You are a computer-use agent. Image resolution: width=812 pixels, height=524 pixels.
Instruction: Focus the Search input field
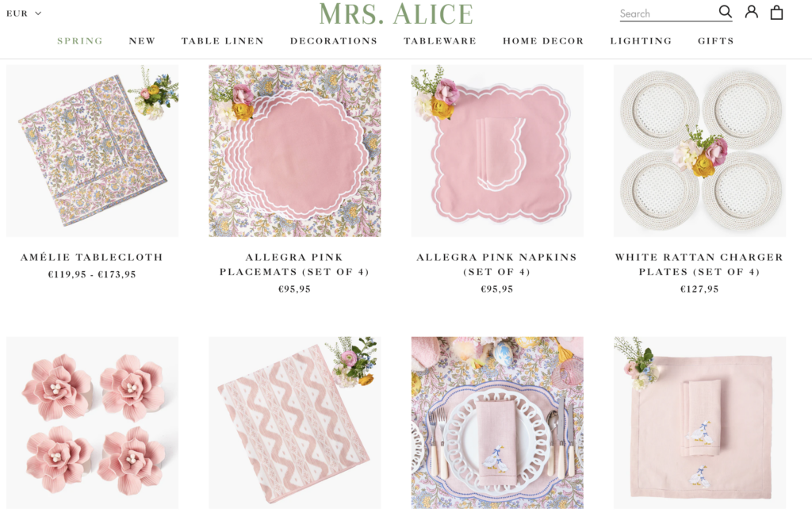pyautogui.click(x=668, y=14)
